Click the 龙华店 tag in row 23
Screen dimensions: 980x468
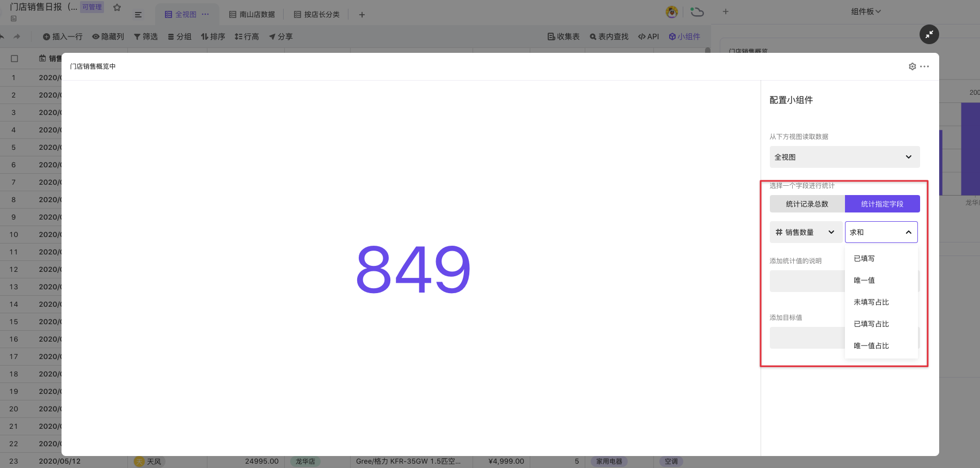pyautogui.click(x=305, y=461)
